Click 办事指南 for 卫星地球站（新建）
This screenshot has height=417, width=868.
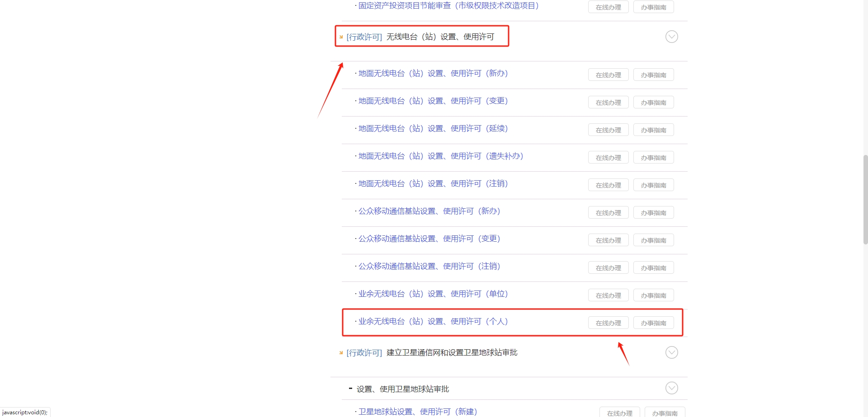[665, 412]
